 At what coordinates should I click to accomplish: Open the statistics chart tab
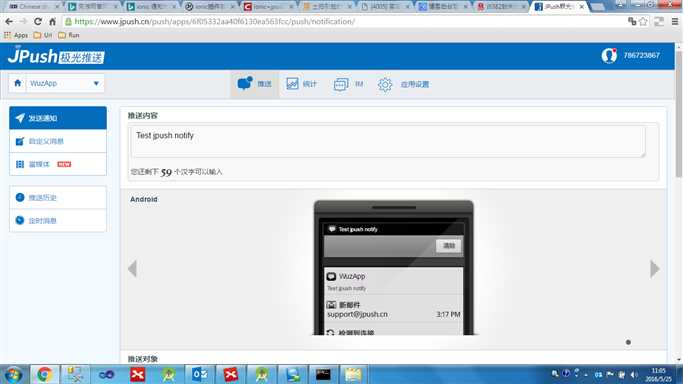[x=301, y=84]
